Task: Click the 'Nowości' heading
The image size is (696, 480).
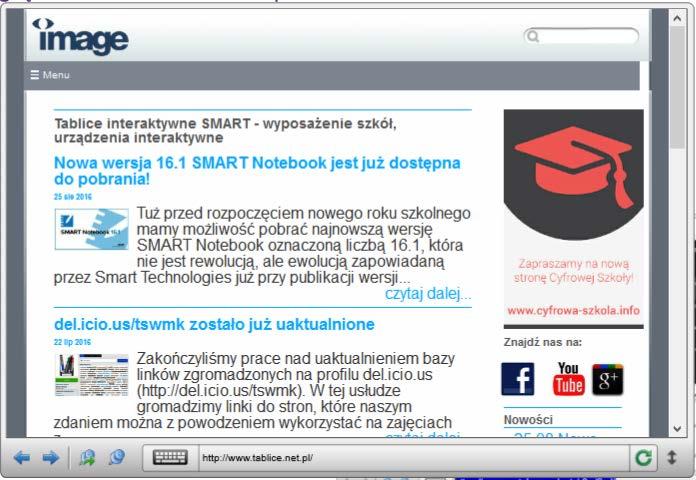Action: pos(528,420)
